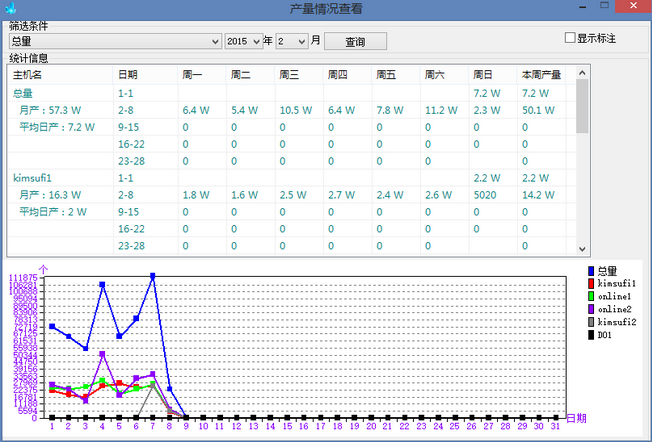Click the blue peak data point at day 7
This screenshot has width=652, height=442.
point(154,276)
